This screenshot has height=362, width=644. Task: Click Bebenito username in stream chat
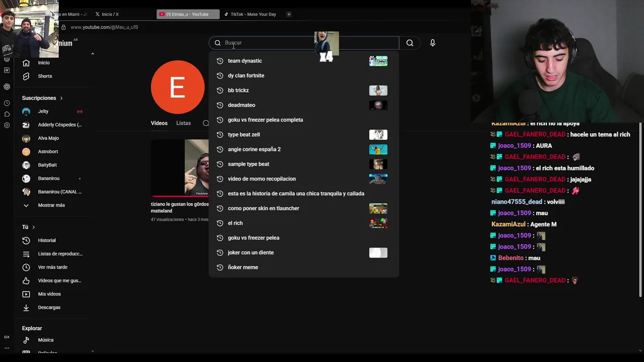[x=511, y=258]
